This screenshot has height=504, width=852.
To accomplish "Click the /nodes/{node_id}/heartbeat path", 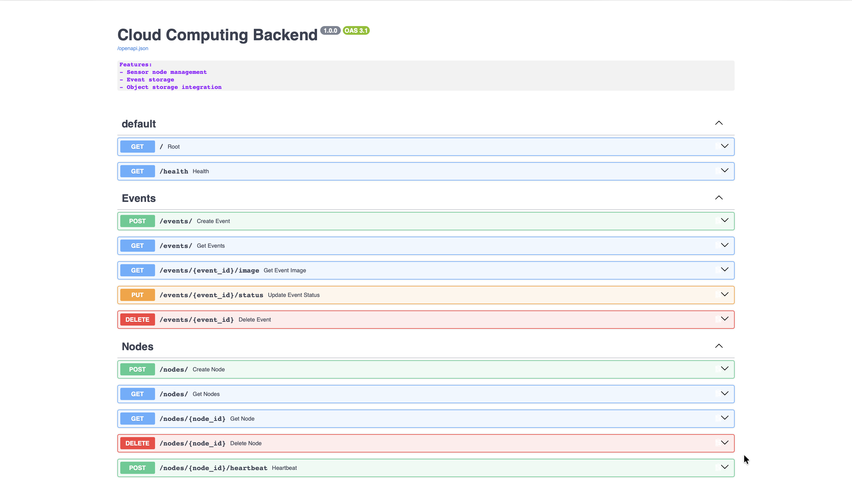I will [213, 468].
